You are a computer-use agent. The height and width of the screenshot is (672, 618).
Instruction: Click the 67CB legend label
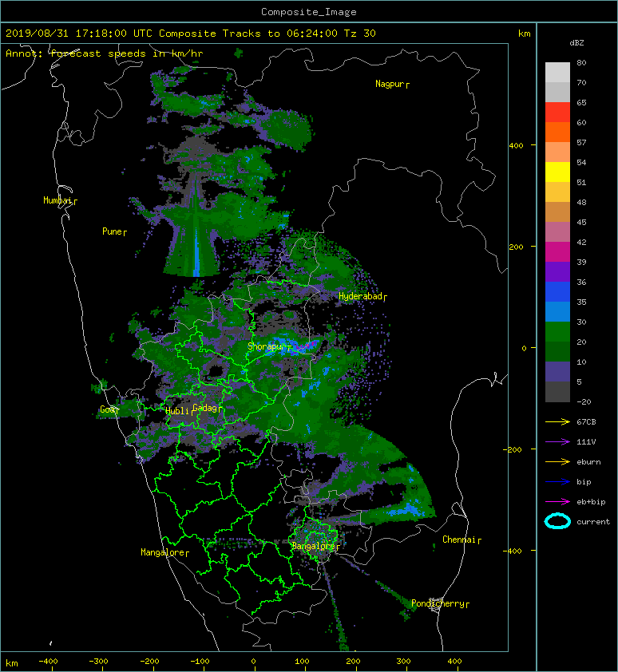click(x=586, y=422)
